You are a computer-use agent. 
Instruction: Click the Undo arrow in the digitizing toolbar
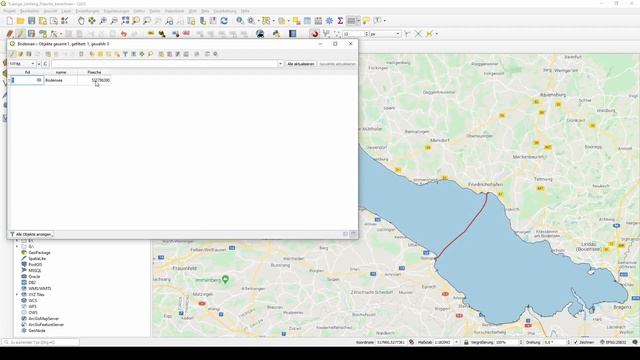coord(124,34)
